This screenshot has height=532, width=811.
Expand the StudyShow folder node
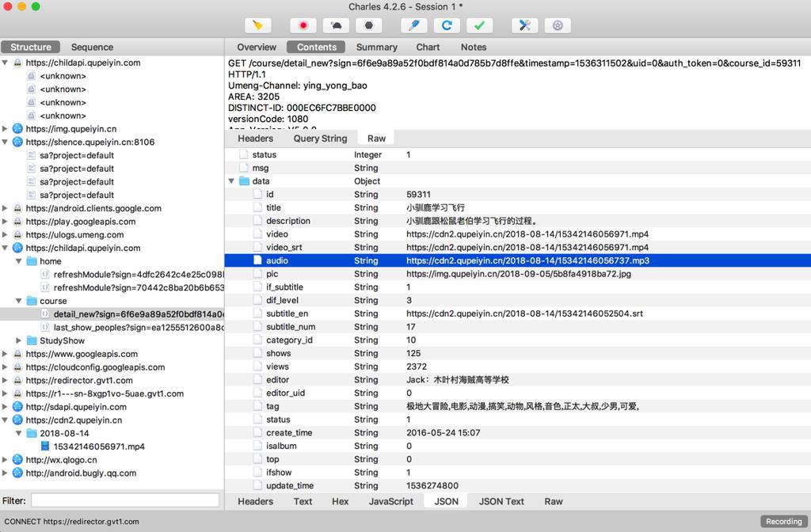pyautogui.click(x=19, y=340)
